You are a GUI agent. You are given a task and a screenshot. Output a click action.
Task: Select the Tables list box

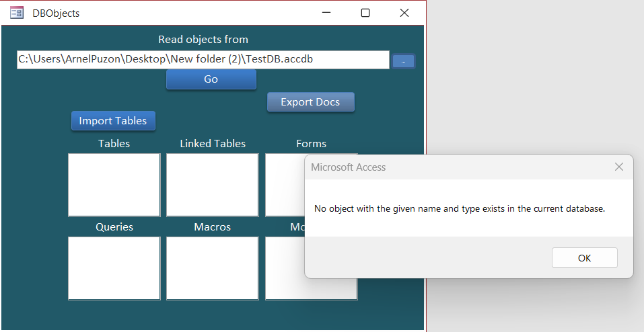pos(114,185)
